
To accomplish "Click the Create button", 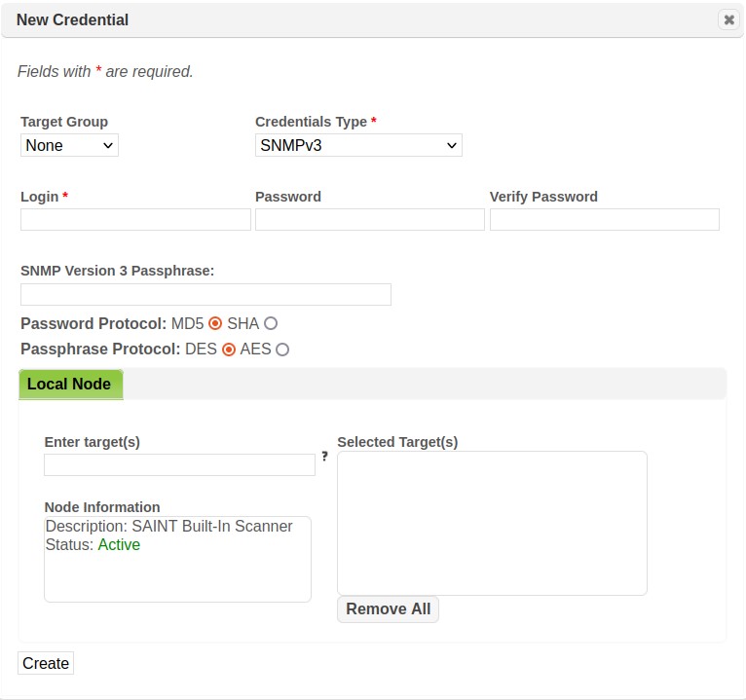I will [x=46, y=663].
